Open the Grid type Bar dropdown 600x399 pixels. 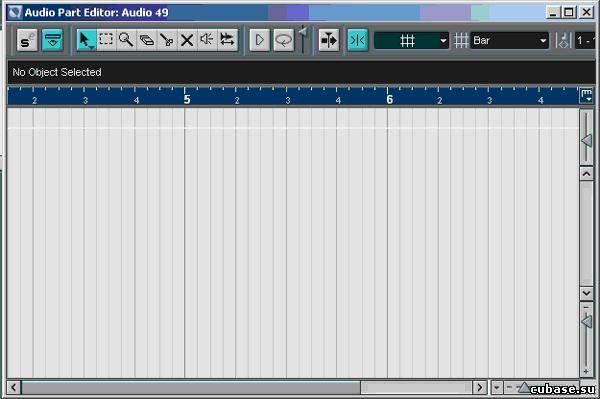point(509,40)
